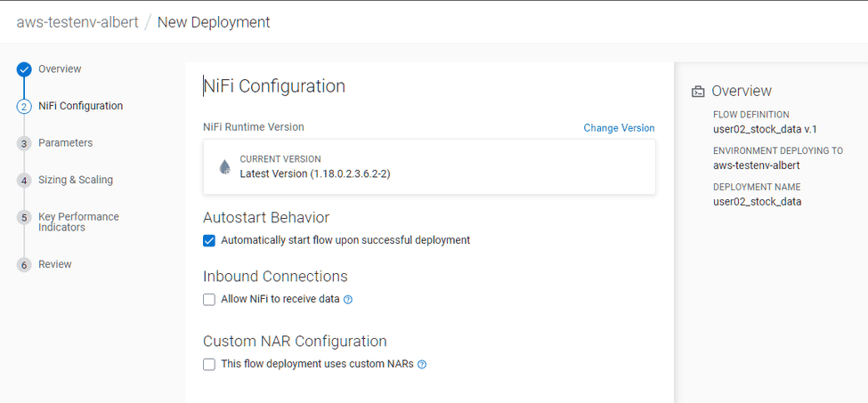Open the Parameters step

(65, 142)
